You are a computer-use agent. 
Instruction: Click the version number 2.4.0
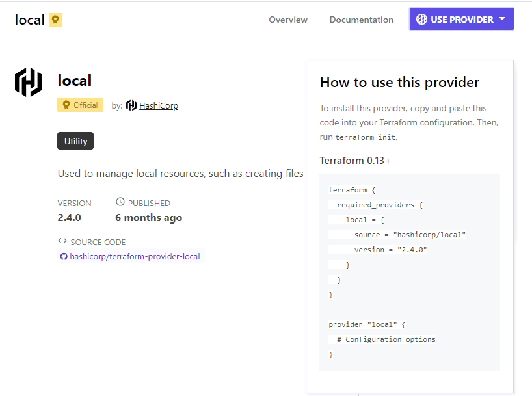[70, 218]
